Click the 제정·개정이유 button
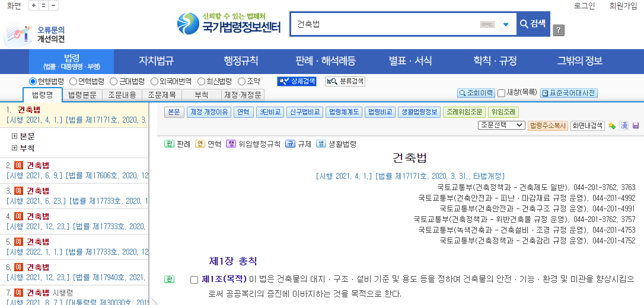 tap(209, 112)
